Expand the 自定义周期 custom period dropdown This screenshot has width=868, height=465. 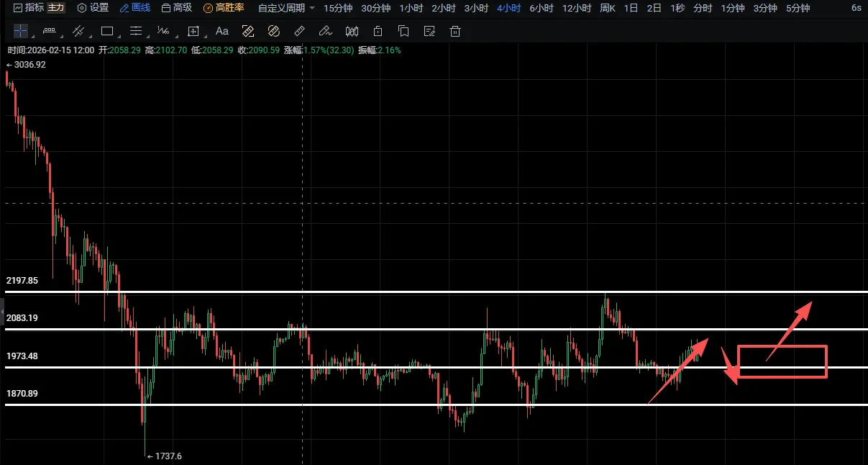tap(286, 8)
